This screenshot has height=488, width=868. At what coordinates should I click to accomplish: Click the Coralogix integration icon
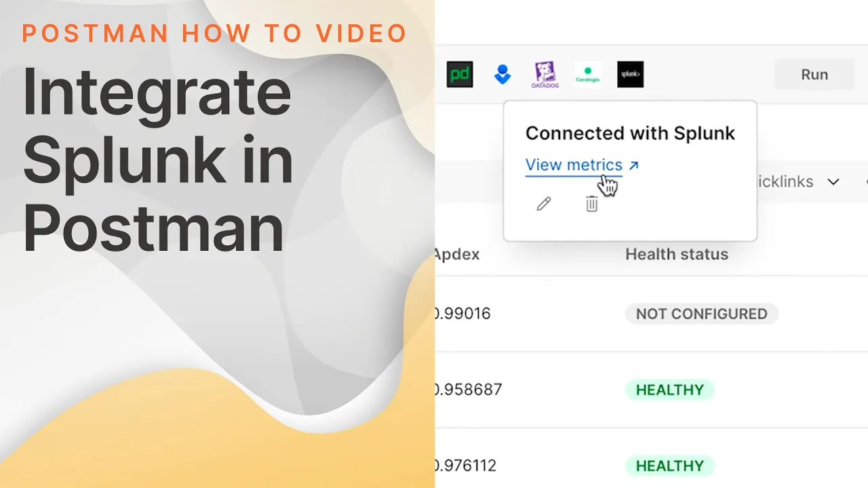(x=588, y=75)
